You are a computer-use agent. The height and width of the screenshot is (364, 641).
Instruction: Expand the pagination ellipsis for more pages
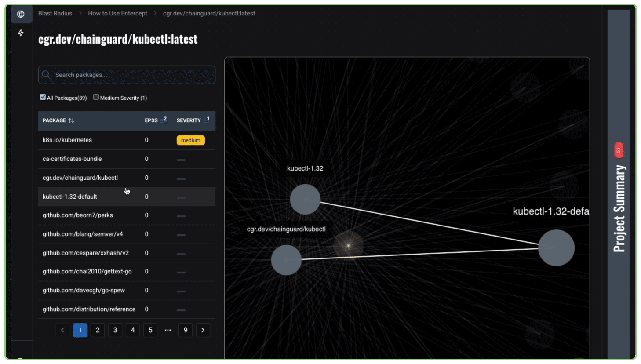[x=168, y=330]
